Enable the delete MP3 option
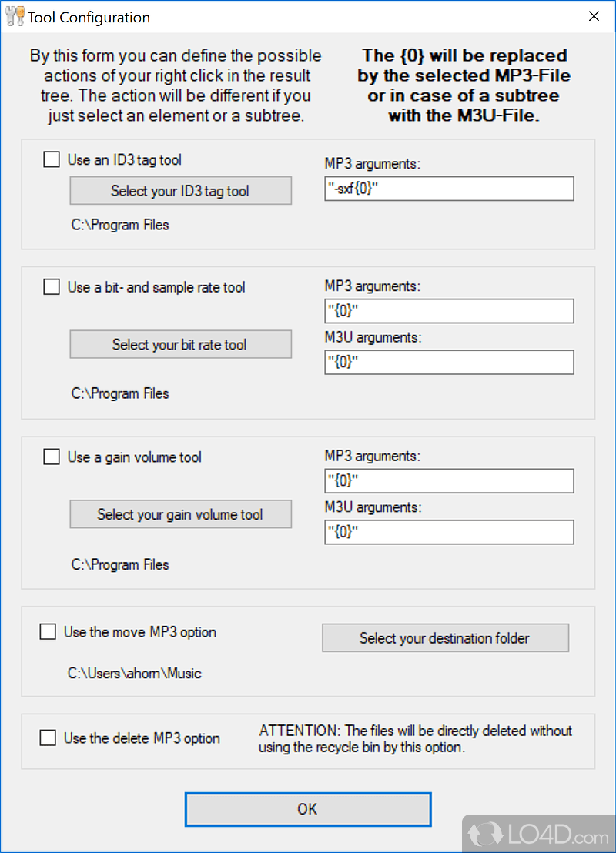616x853 pixels. [48, 738]
